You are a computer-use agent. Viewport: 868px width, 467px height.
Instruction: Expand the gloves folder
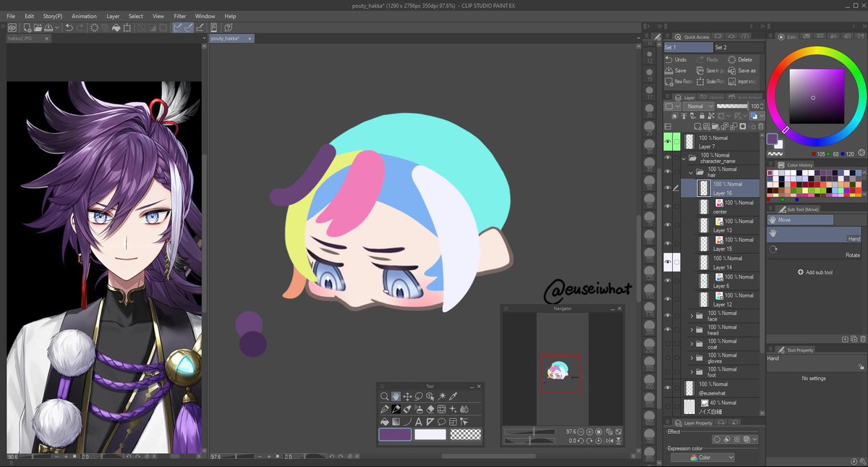click(x=692, y=358)
